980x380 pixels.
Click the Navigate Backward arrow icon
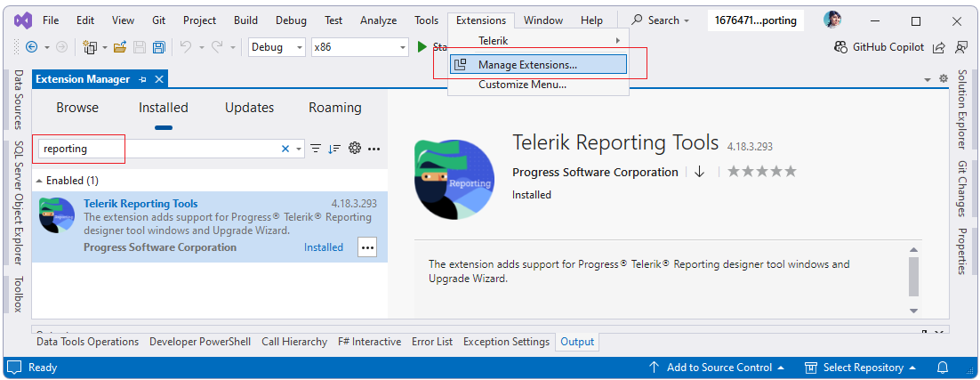click(x=31, y=47)
